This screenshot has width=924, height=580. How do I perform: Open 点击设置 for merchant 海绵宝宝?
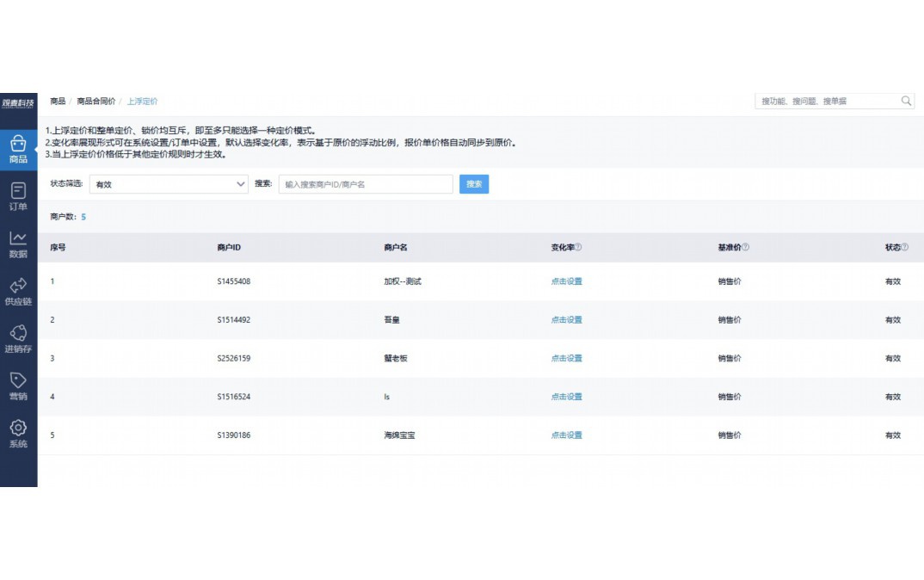coord(569,435)
